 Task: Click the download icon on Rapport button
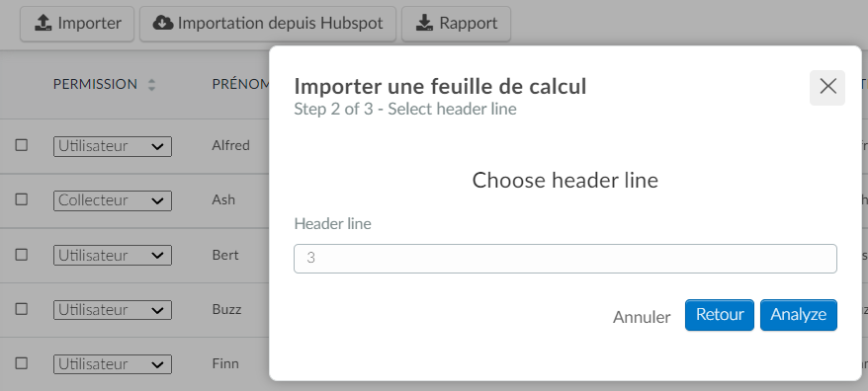click(424, 23)
